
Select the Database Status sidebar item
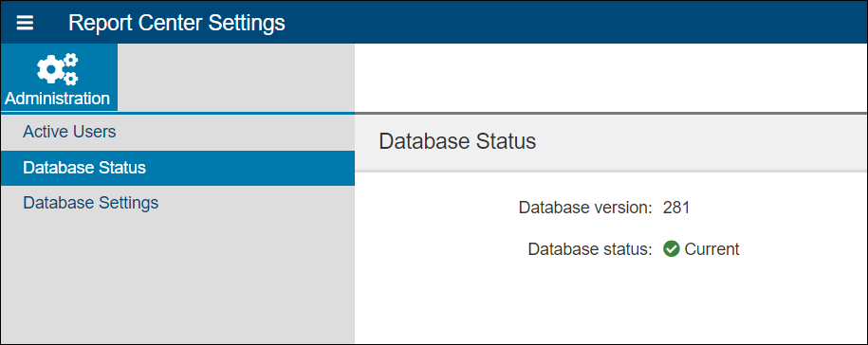[x=177, y=168]
